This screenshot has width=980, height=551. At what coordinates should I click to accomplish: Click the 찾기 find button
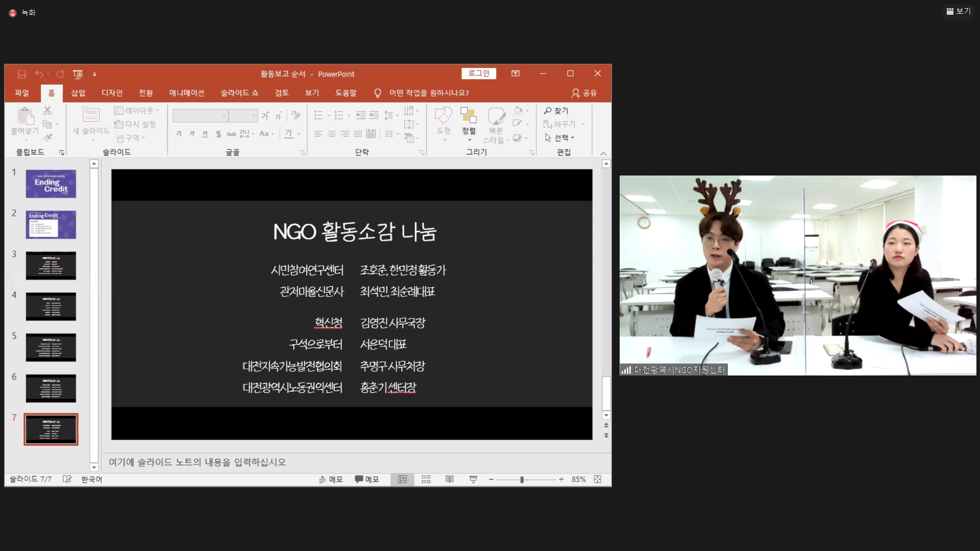pyautogui.click(x=556, y=111)
